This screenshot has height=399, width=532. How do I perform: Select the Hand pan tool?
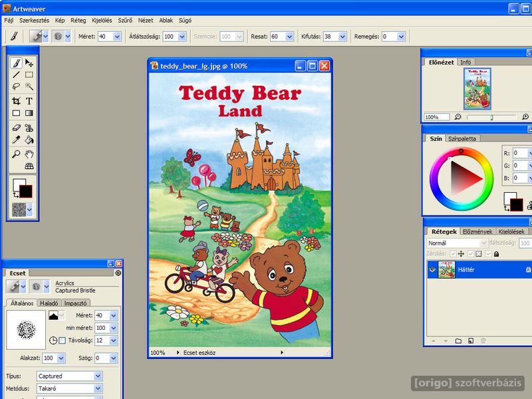[29, 154]
